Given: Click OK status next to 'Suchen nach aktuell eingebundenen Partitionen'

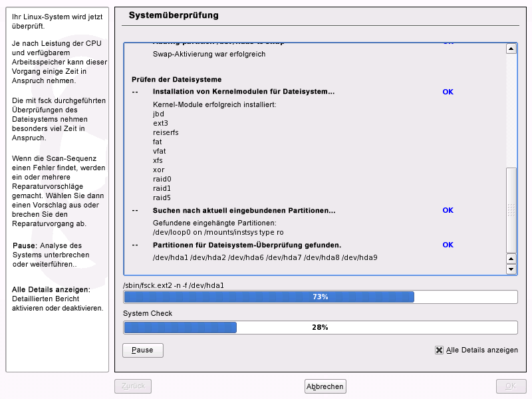Looking at the screenshot, I should pos(448,210).
